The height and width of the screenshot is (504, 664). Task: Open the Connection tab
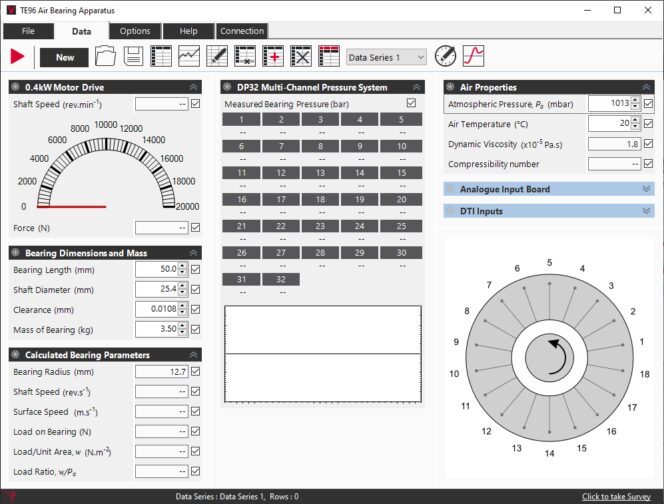241,31
